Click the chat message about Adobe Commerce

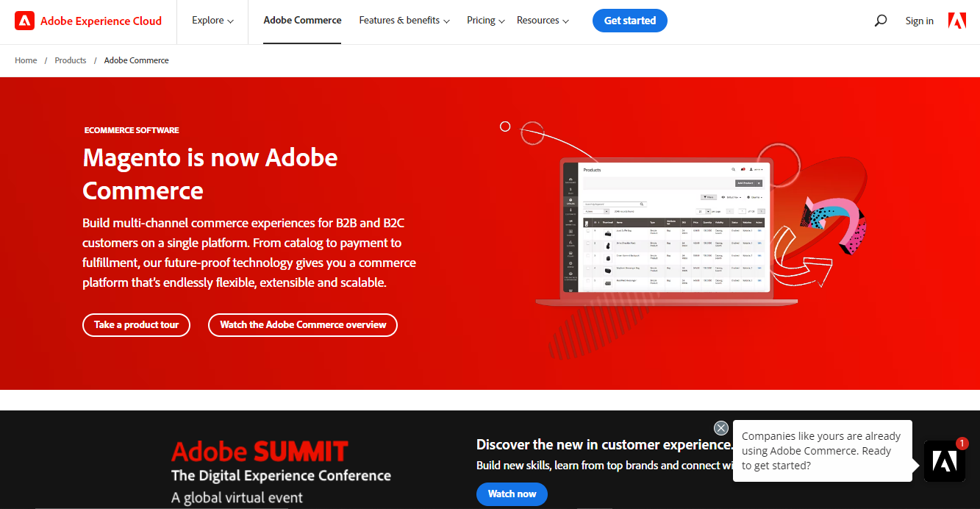[x=822, y=451]
